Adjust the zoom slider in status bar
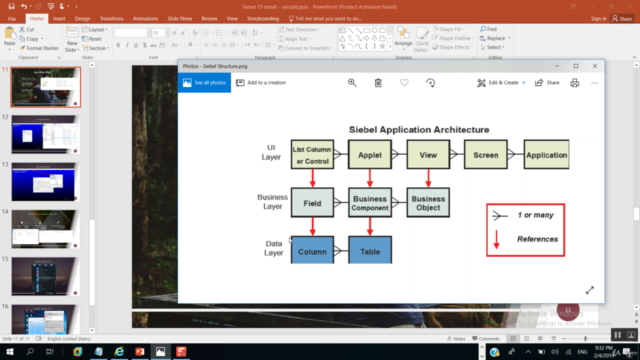This screenshot has width=640, height=360. click(x=585, y=339)
